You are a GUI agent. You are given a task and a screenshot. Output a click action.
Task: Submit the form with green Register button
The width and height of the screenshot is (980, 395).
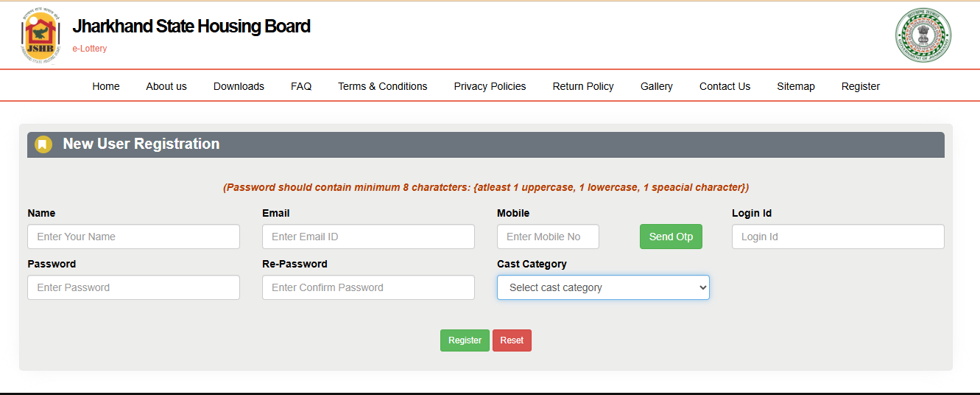click(x=465, y=340)
